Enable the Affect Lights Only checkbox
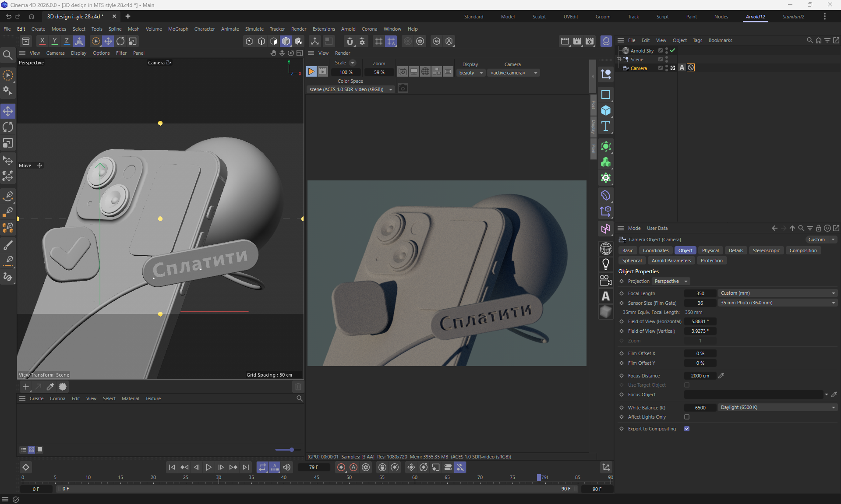 click(687, 417)
